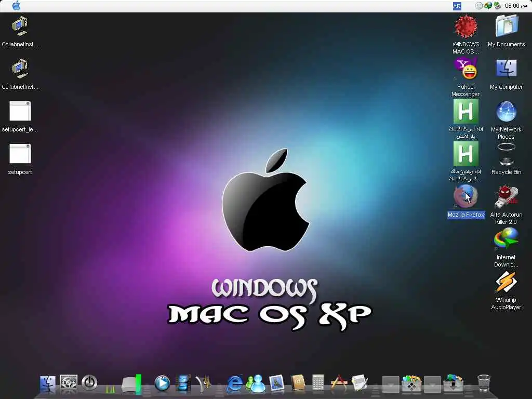Image resolution: width=532 pixels, height=399 pixels.
Task: Open the Calculator in the dock
Action: (318, 383)
